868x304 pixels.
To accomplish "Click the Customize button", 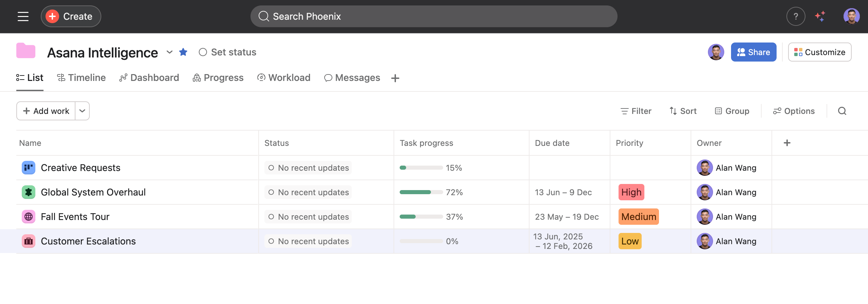I will coord(819,52).
